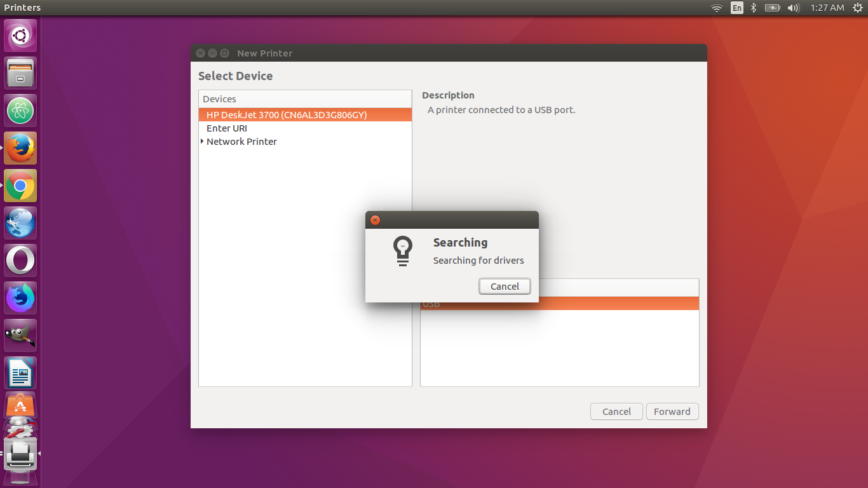Image resolution: width=868 pixels, height=488 pixels.
Task: Minimize the New Printer window
Action: click(x=212, y=53)
